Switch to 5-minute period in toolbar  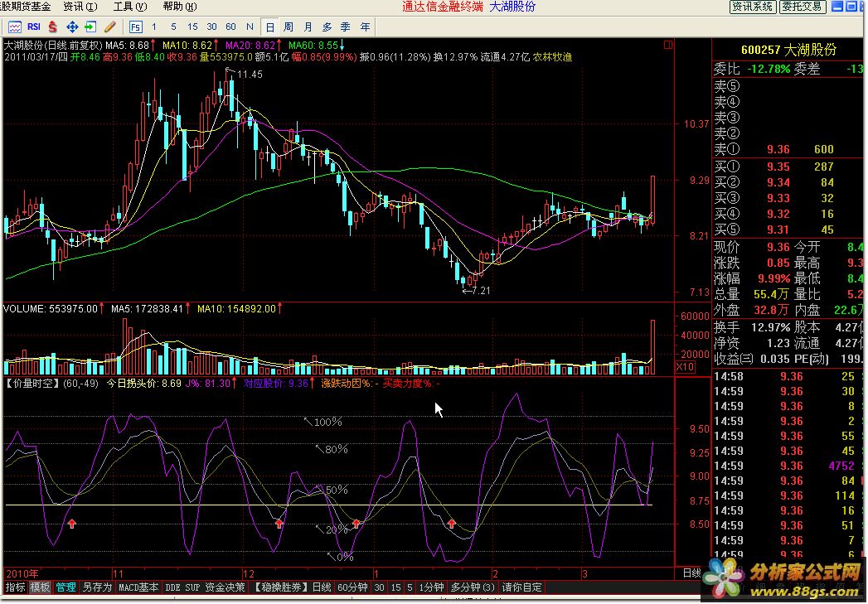point(173,27)
